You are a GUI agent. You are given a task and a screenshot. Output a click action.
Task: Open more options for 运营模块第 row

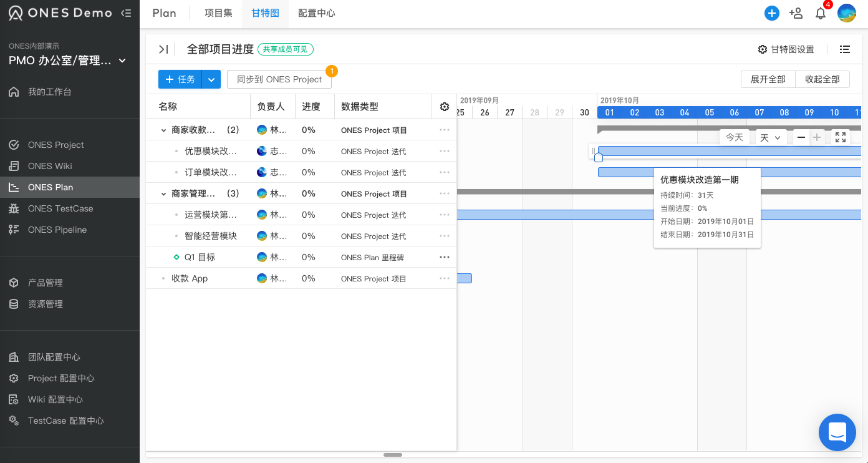click(445, 215)
